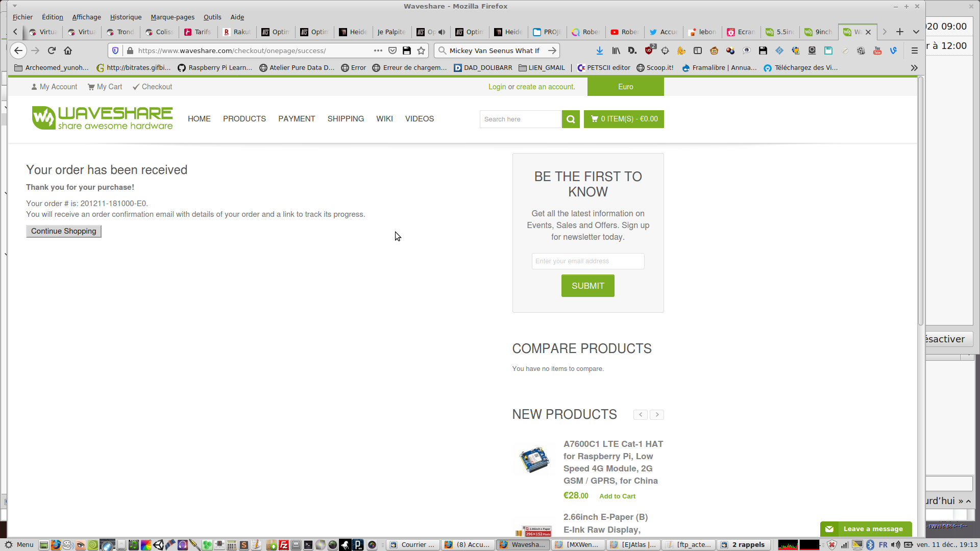Toggle sidebar view toolbar icon
Screen dimensions: 980x551
(x=698, y=51)
